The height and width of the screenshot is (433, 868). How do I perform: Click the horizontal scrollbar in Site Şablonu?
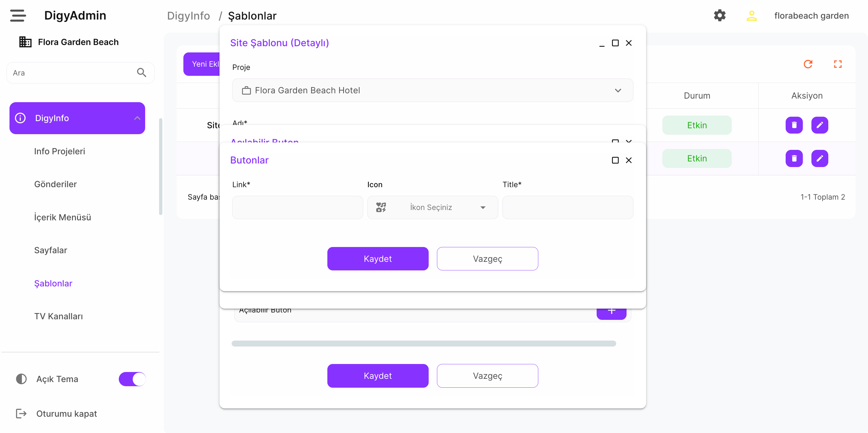point(424,344)
